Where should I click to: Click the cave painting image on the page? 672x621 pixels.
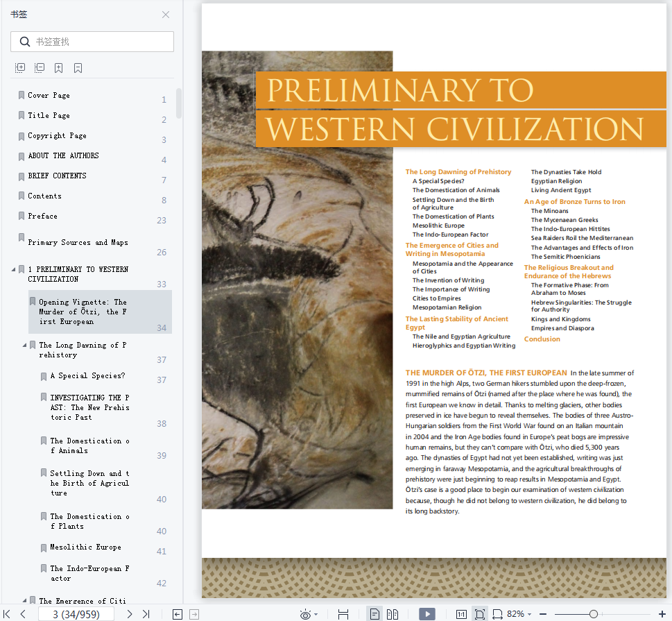[x=298, y=280]
